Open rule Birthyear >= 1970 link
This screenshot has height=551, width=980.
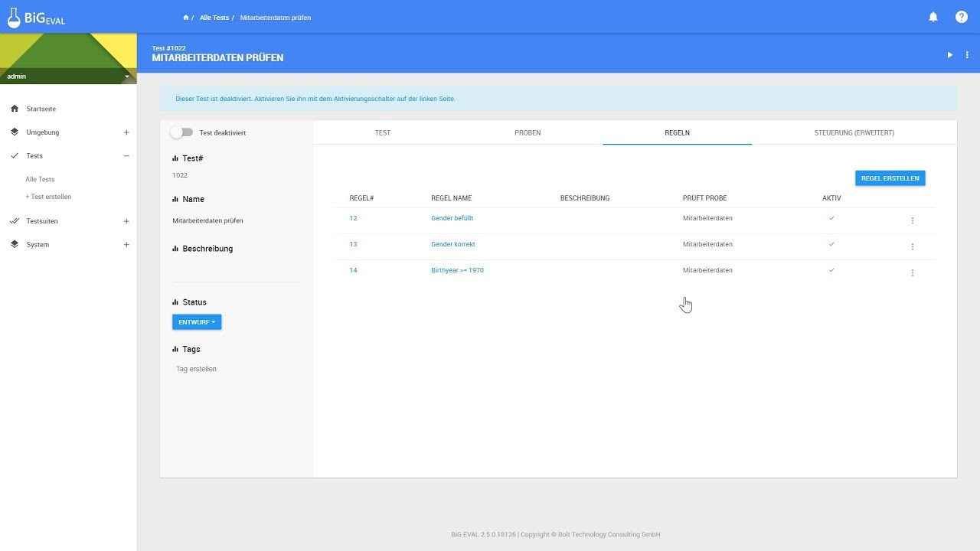[x=457, y=270]
